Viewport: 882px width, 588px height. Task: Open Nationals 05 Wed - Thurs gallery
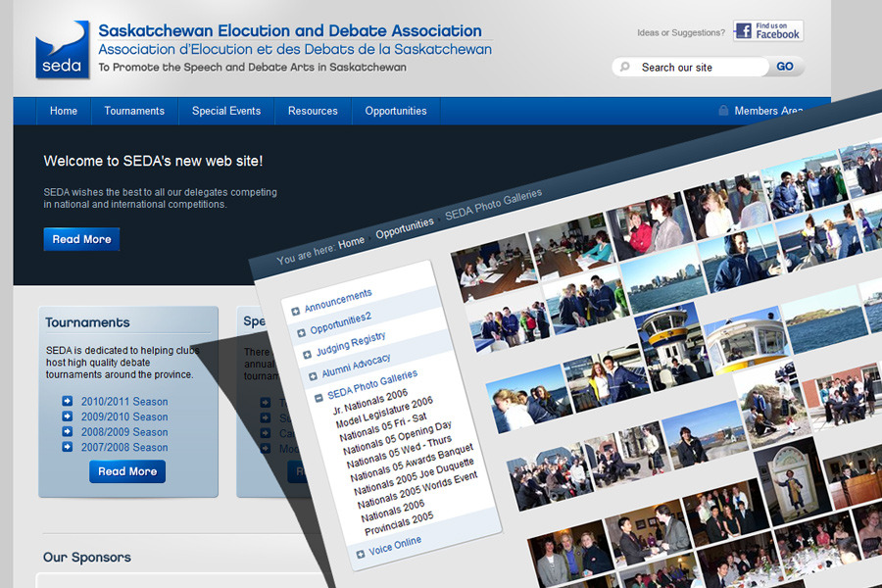[399, 452]
